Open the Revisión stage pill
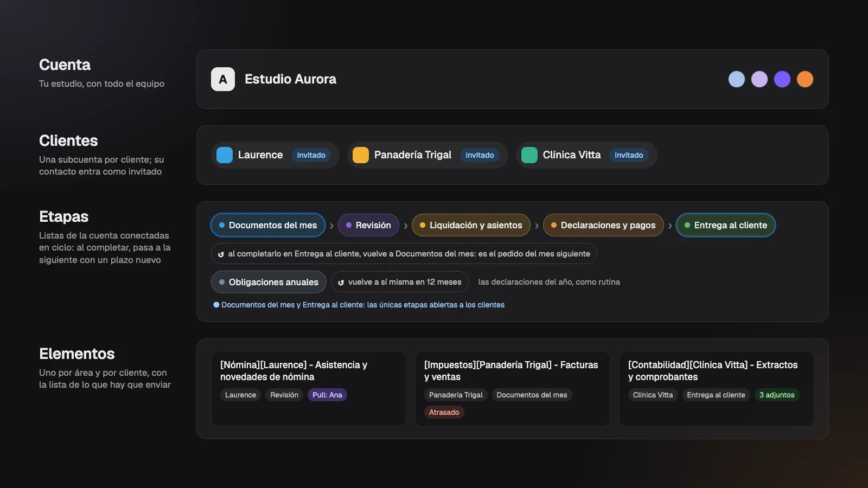The width and height of the screenshot is (868, 488). point(368,225)
